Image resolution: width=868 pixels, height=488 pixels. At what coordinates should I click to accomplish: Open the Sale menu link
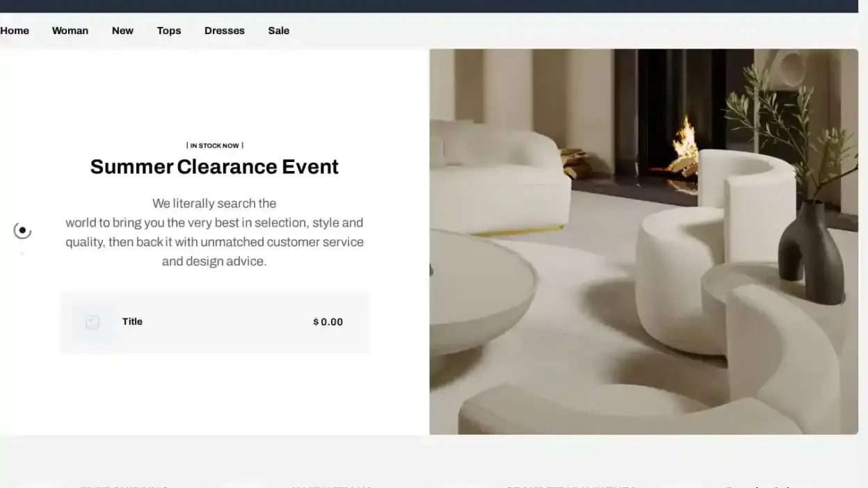(279, 31)
